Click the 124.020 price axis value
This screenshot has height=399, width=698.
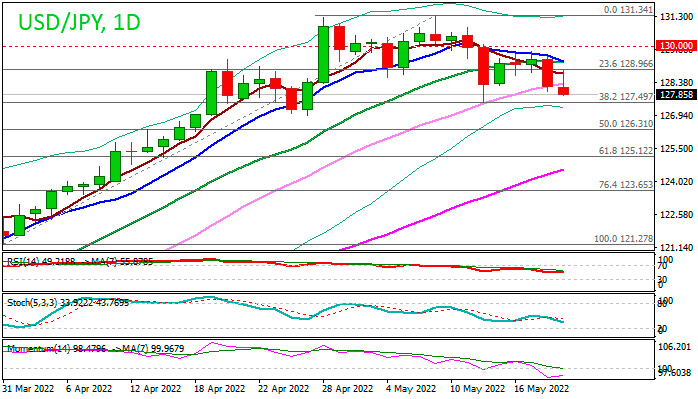[x=676, y=182]
